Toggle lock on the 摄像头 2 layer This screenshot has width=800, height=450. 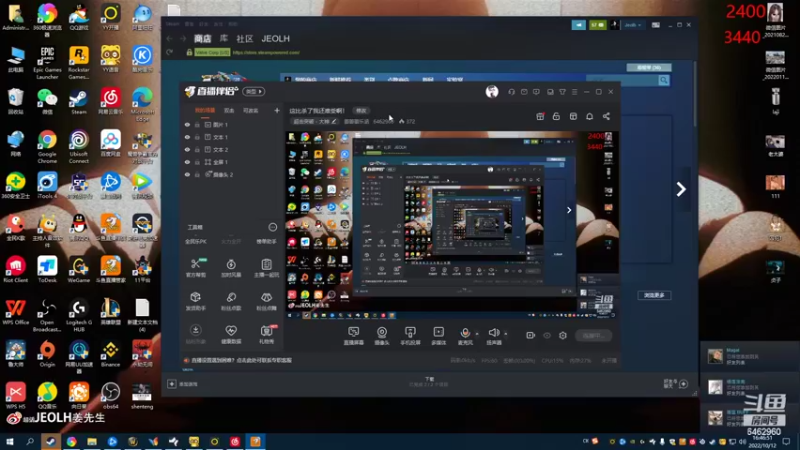pos(197,174)
